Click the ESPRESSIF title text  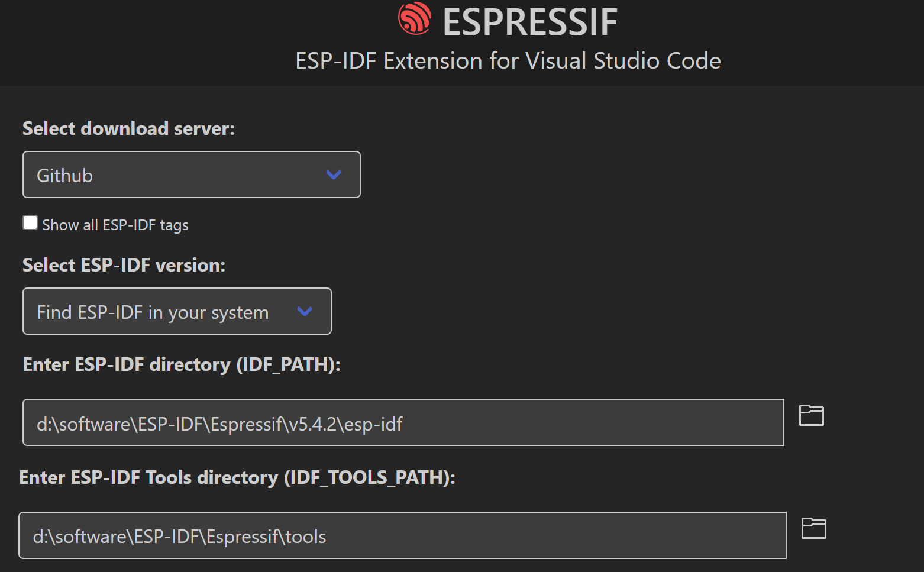click(x=530, y=22)
